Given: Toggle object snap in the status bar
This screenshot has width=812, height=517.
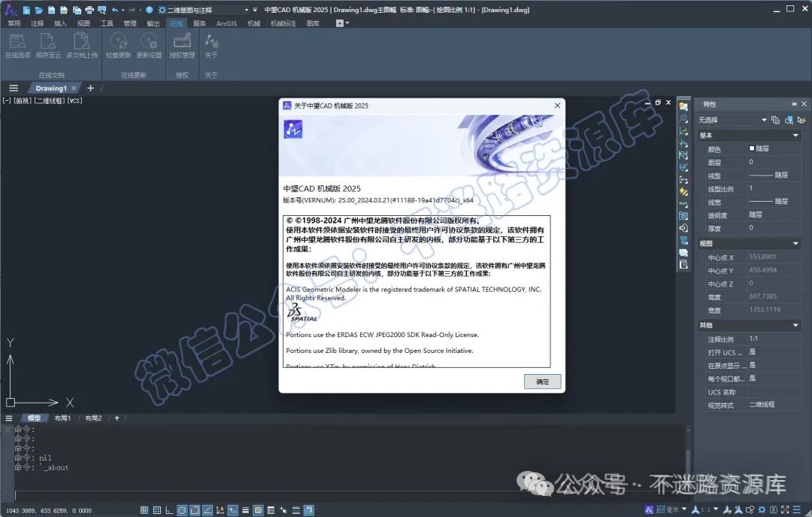Looking at the screenshot, I should [x=195, y=510].
